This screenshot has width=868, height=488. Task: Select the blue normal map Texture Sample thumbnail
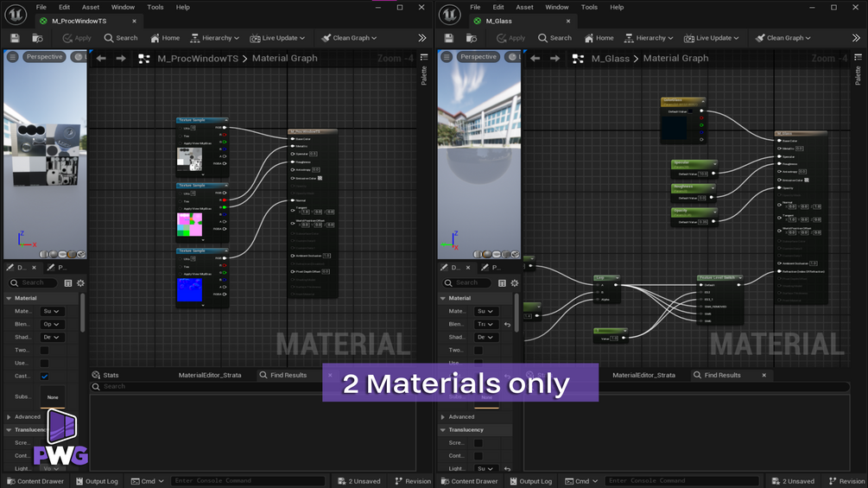(189, 290)
